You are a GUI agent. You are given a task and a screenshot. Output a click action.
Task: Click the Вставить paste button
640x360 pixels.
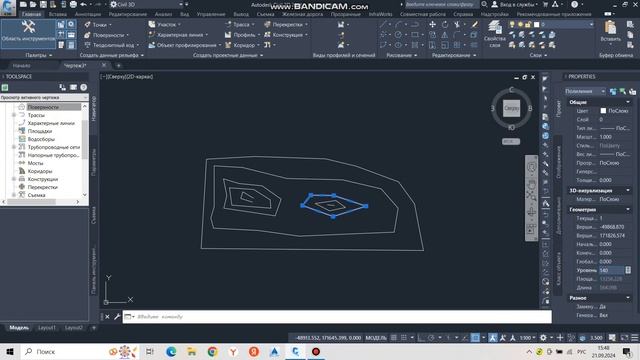click(611, 32)
